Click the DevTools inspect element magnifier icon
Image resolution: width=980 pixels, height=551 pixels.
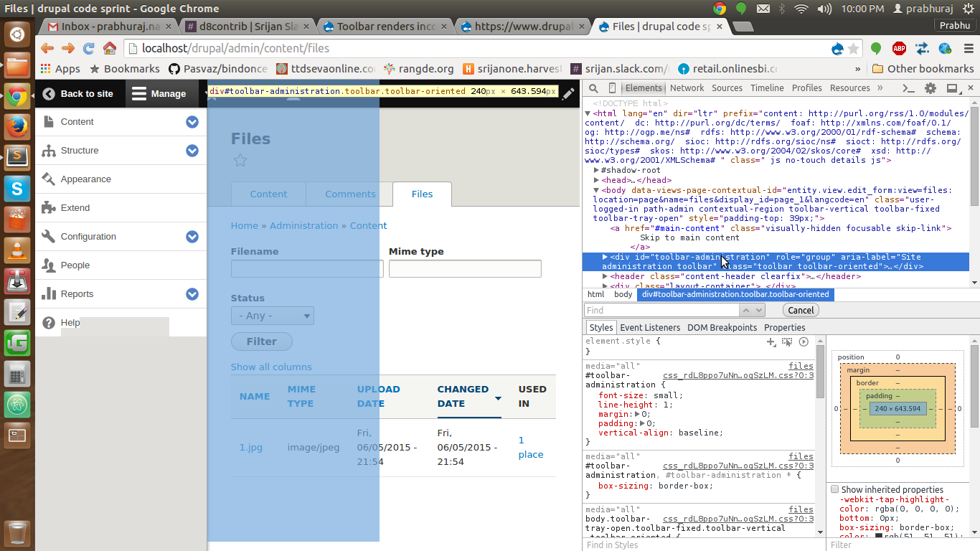pyautogui.click(x=593, y=88)
